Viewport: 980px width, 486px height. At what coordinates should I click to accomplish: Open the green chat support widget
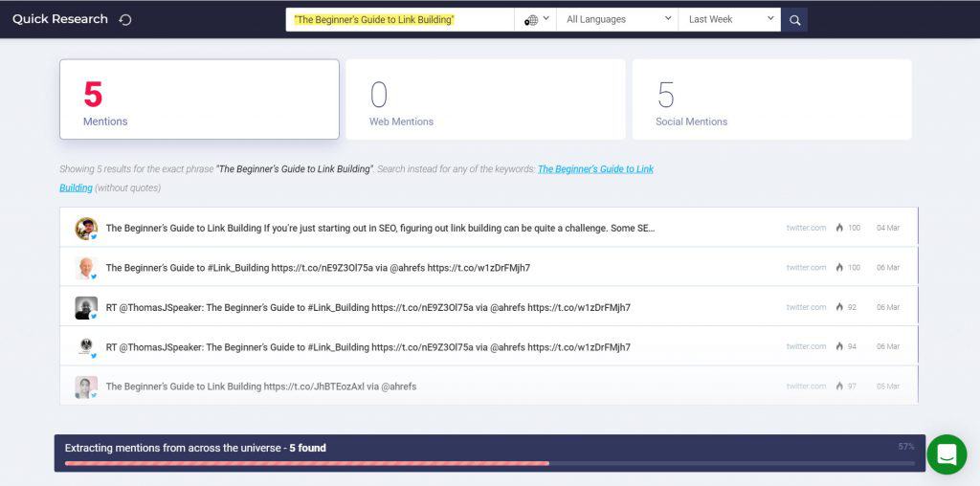(x=946, y=454)
